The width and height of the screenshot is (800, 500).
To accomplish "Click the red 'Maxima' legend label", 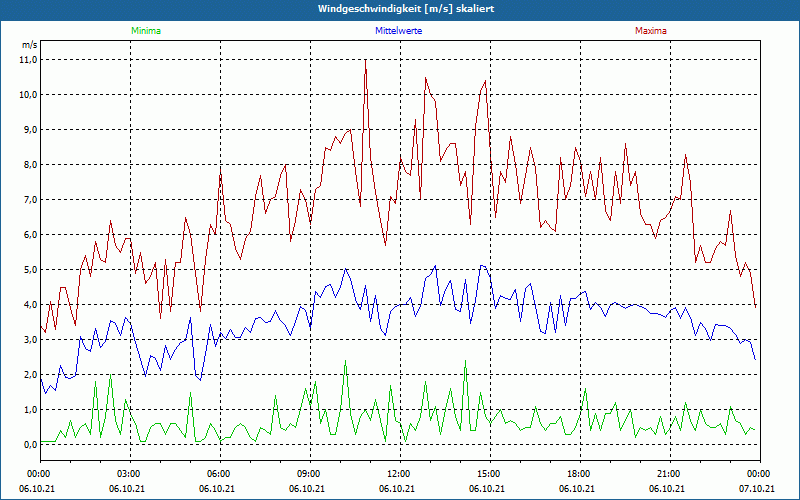I will [x=651, y=31].
